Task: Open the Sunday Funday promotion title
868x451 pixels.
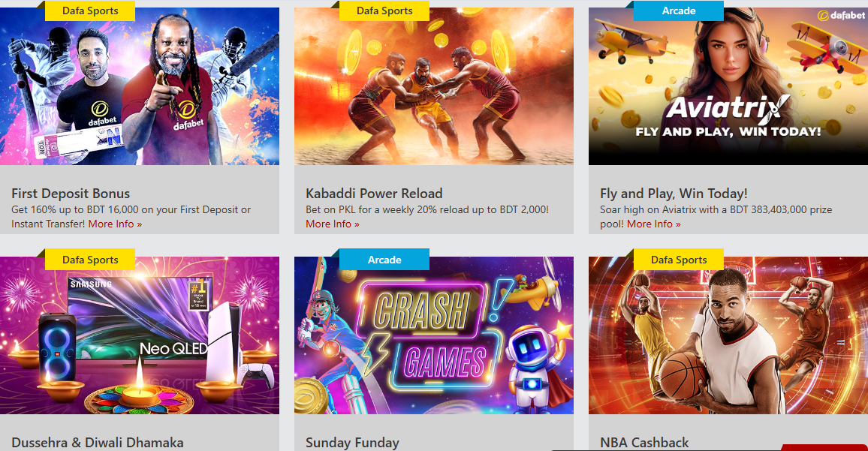Action: pos(352,443)
